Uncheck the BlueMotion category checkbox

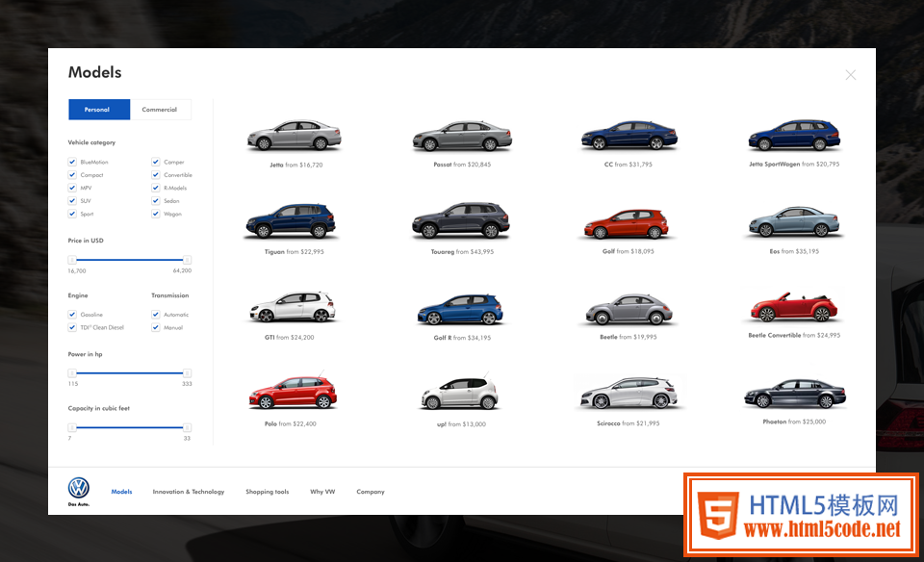(72, 162)
